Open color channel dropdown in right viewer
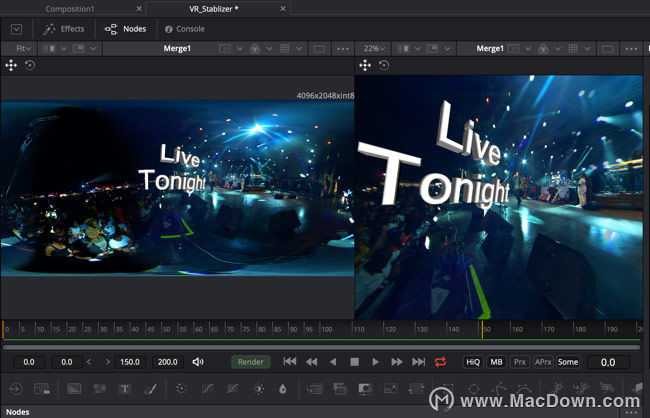 [558, 49]
